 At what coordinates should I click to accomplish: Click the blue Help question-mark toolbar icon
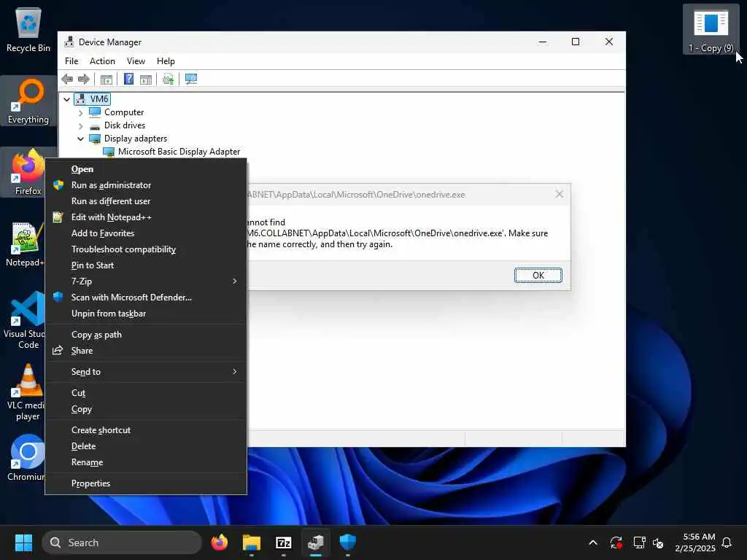pyautogui.click(x=128, y=79)
